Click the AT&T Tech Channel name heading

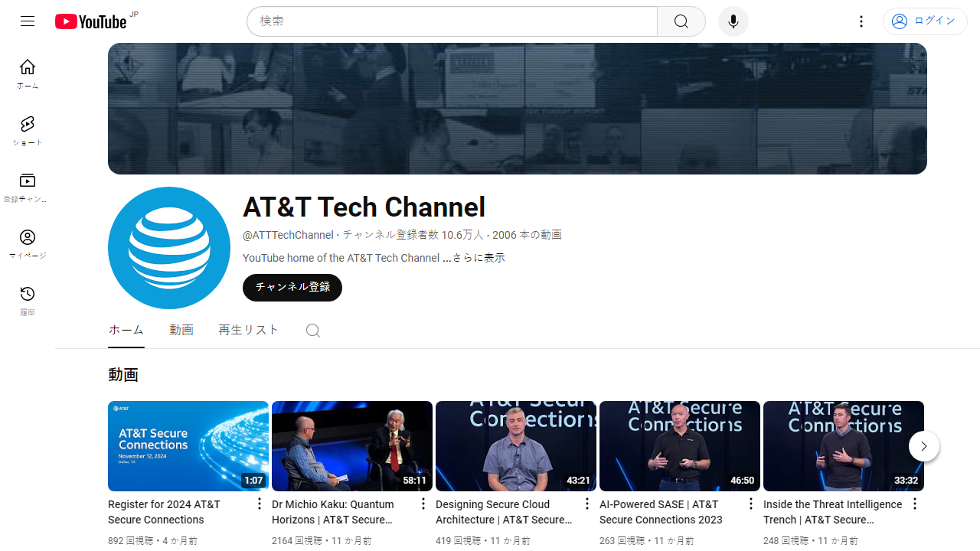click(x=364, y=207)
